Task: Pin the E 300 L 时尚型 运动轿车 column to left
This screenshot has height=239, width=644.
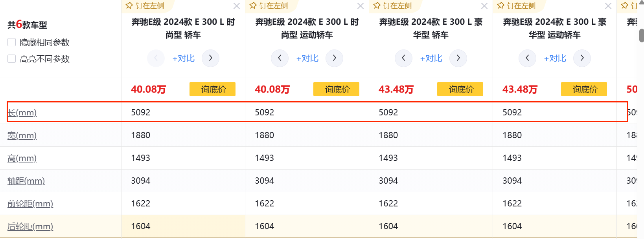Action: point(269,6)
